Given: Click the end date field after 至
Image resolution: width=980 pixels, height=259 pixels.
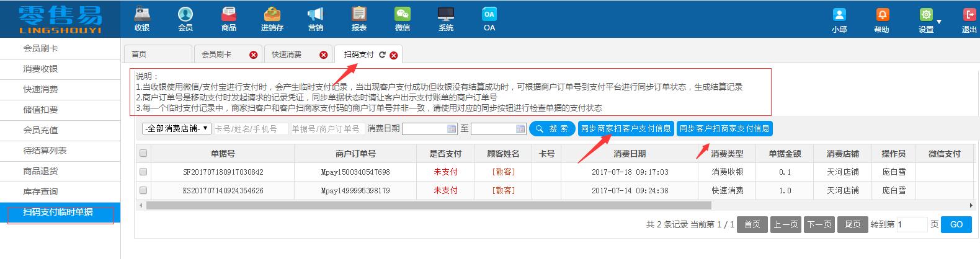Looking at the screenshot, I should click(x=499, y=129).
